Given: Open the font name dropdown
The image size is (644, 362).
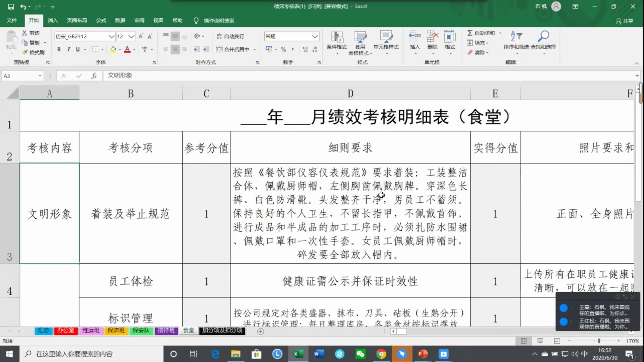Looking at the screenshot, I should (111, 36).
